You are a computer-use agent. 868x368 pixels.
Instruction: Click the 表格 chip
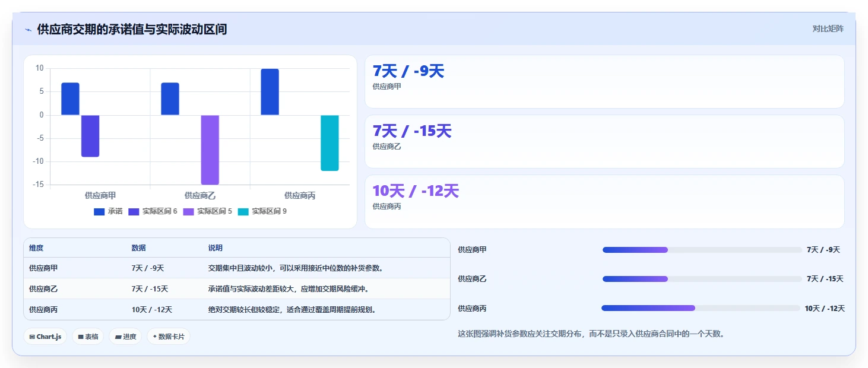[x=88, y=337]
